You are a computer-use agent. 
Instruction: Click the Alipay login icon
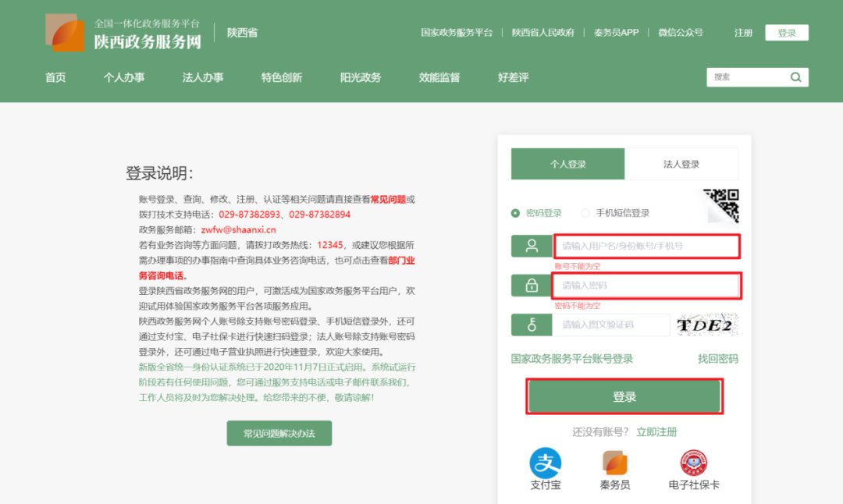point(546,463)
